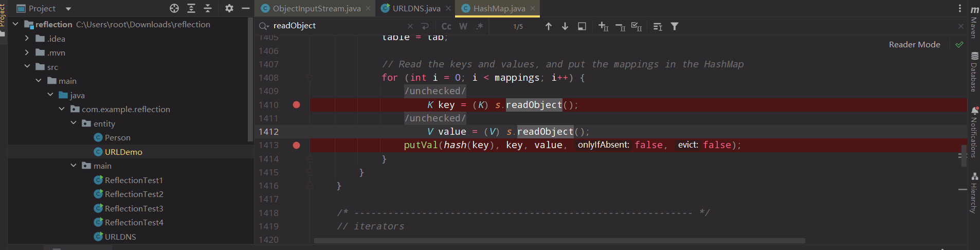Close the search bar
Screen dimensions: 980x250
click(961, 26)
